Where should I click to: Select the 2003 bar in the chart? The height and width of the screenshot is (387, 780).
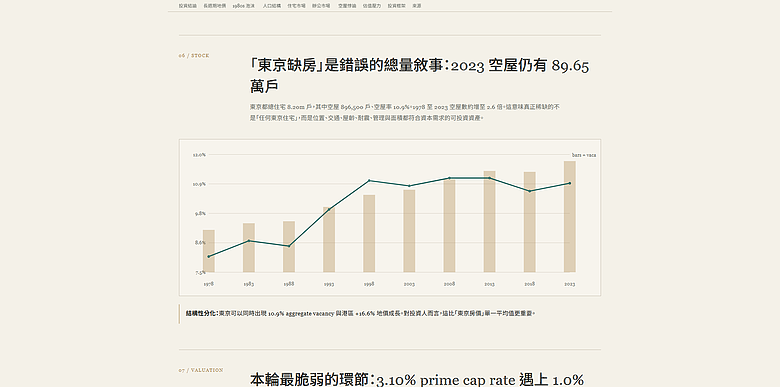[x=409, y=231]
